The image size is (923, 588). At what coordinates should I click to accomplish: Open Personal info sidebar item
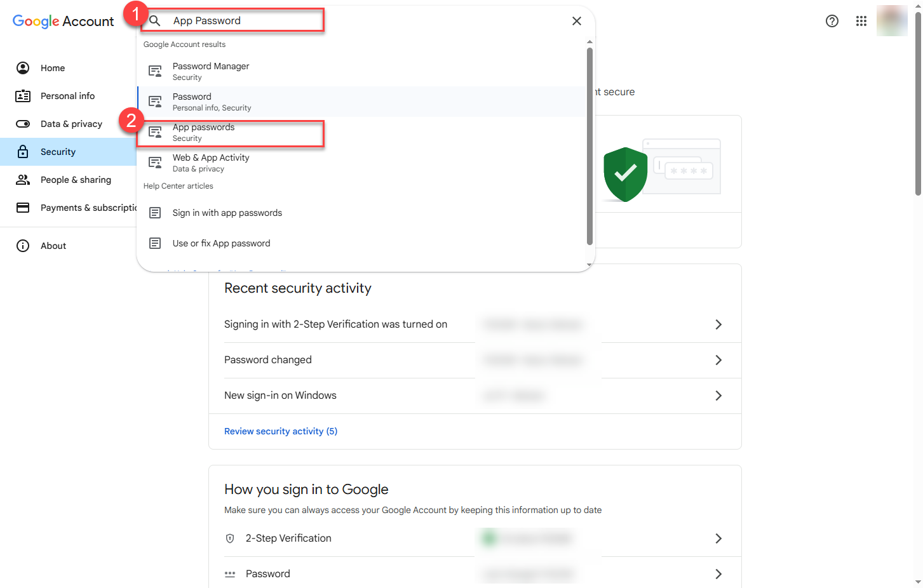click(x=68, y=96)
